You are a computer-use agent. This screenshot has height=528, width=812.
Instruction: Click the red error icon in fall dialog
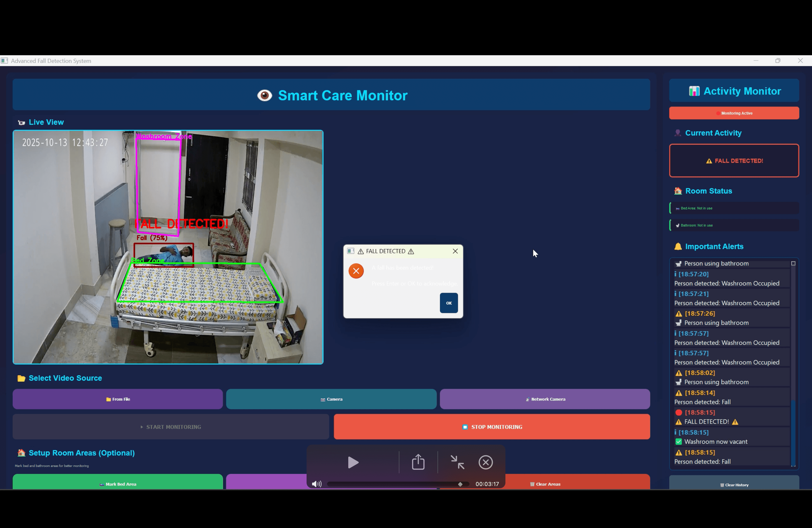pos(356,271)
